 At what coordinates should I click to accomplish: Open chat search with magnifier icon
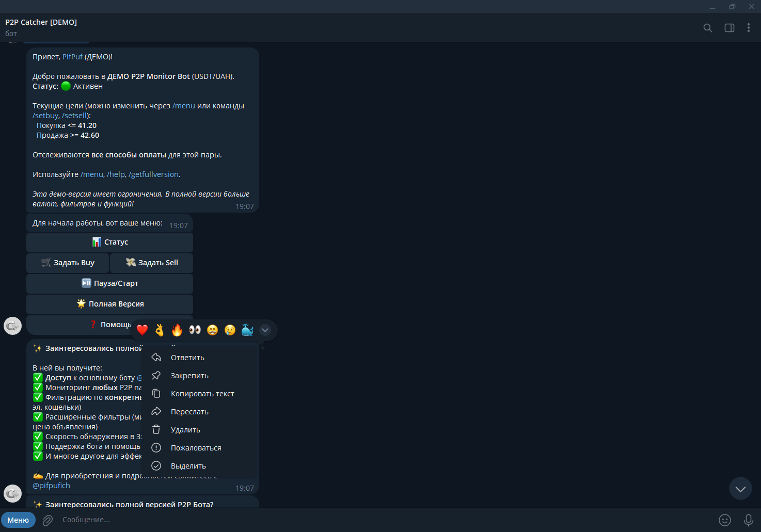point(708,28)
